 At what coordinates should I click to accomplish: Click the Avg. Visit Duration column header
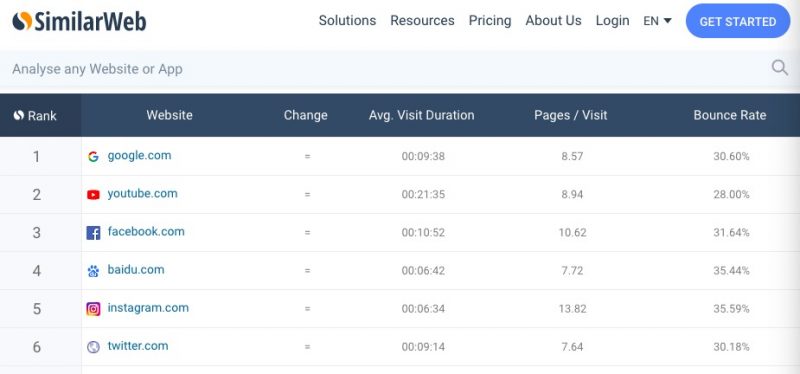pos(421,115)
